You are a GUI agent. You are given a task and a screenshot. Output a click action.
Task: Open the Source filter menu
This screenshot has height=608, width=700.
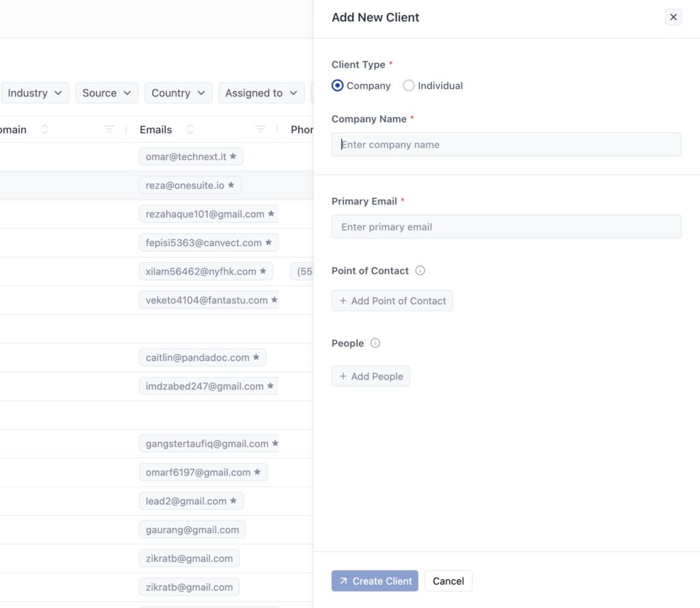pyautogui.click(x=107, y=92)
